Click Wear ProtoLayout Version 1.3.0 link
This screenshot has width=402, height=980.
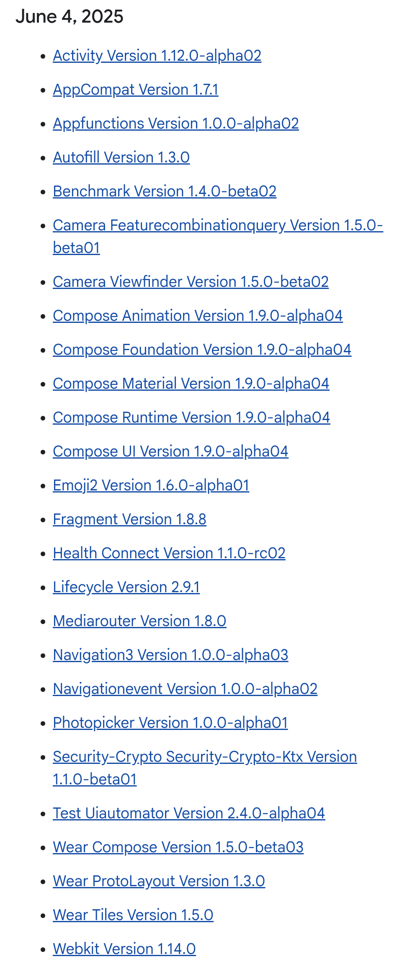(159, 881)
